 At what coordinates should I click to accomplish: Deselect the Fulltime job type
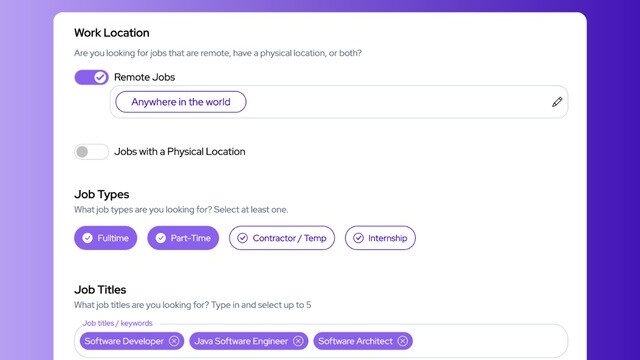[x=106, y=238]
